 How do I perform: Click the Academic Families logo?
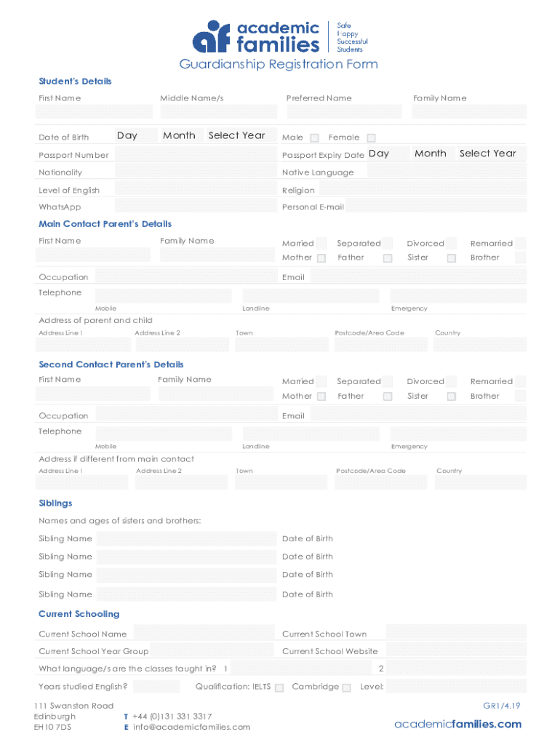[x=256, y=36]
